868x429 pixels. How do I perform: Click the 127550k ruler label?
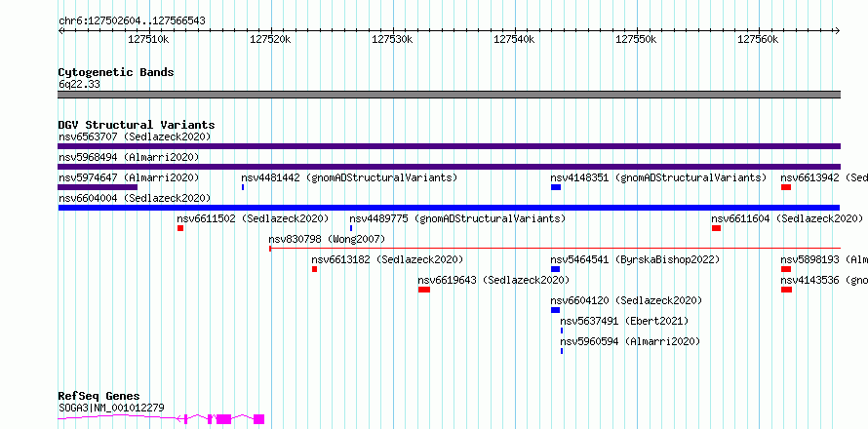pos(636,39)
